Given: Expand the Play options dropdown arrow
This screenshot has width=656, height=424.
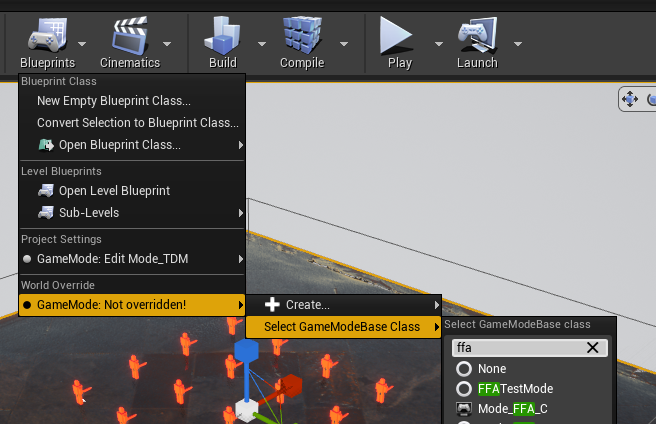Looking at the screenshot, I should coord(438,44).
